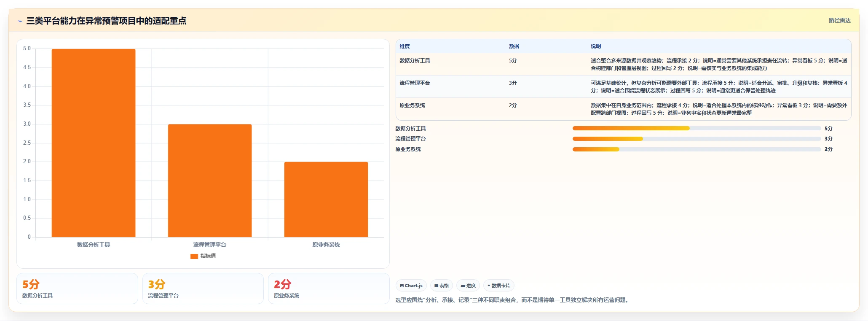This screenshot has height=321, width=868.
Task: Open the 3分 流程管理平台 data card
Action: 203,289
